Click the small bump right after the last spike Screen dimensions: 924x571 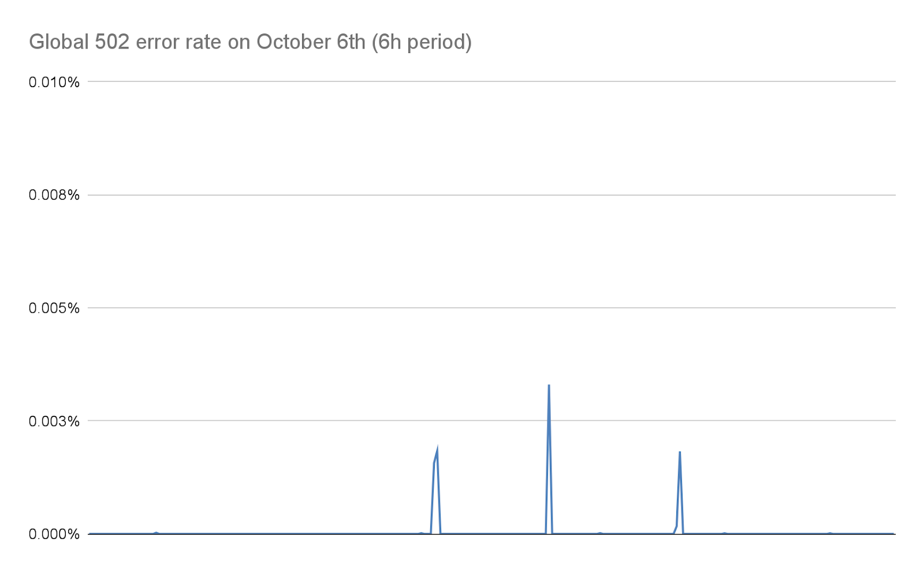725,533
